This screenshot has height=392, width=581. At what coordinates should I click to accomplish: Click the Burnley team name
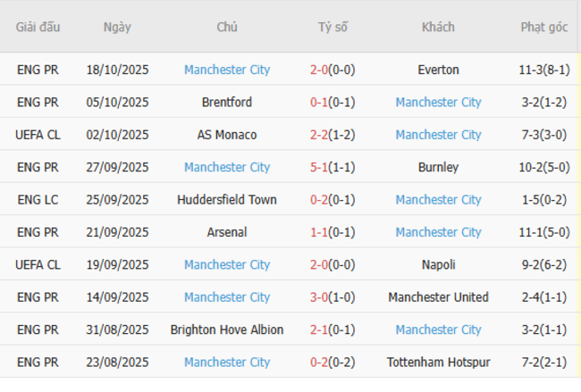tap(438, 167)
